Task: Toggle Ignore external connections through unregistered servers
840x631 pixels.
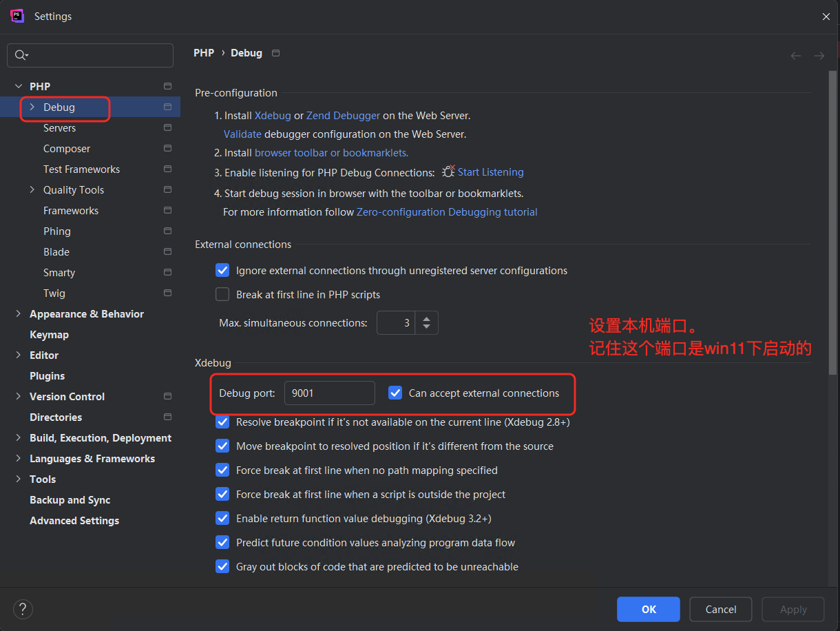Action: click(222, 270)
